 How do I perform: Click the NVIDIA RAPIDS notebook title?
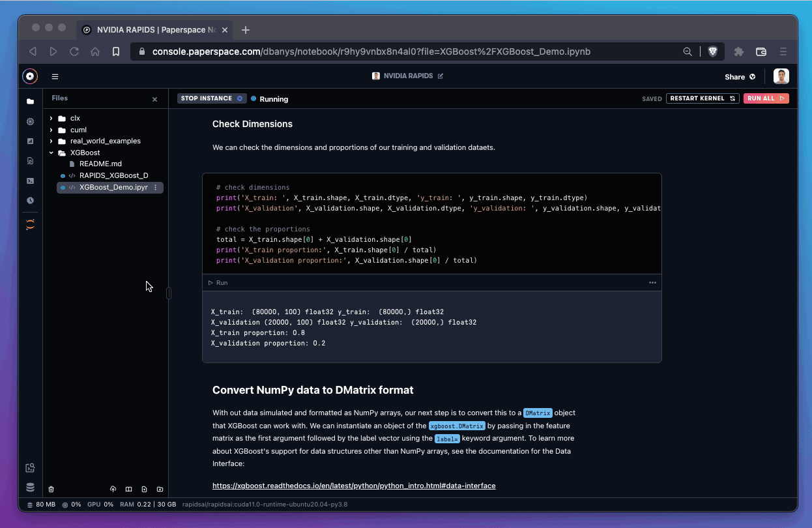(408, 76)
